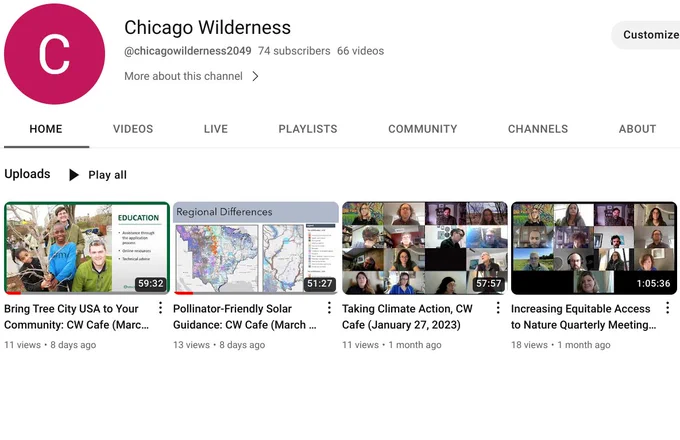Click the 51:27 duration badge
Viewport: 680px width, 440px height.
(320, 284)
